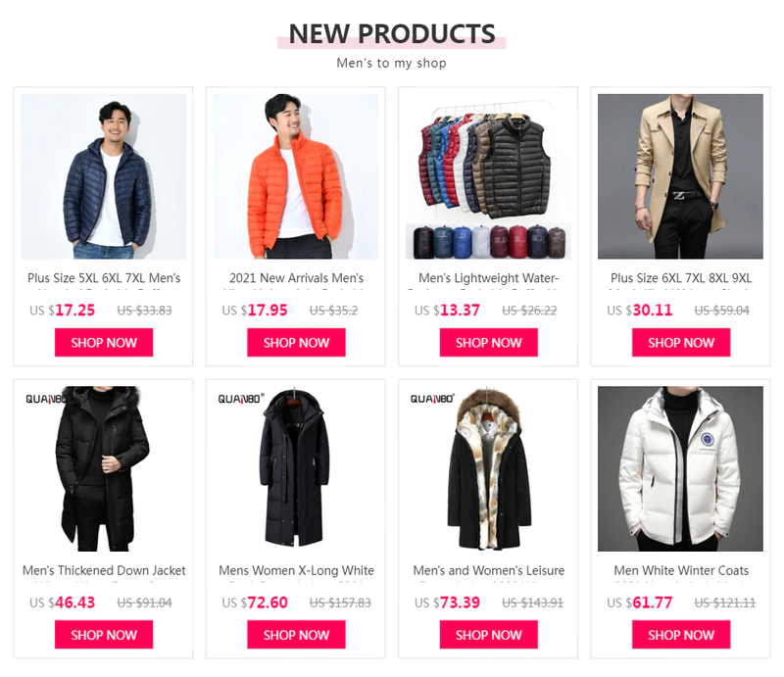Click SHOP NOW for the $72.60 coat
The height and width of the screenshot is (677, 784).
296,635
